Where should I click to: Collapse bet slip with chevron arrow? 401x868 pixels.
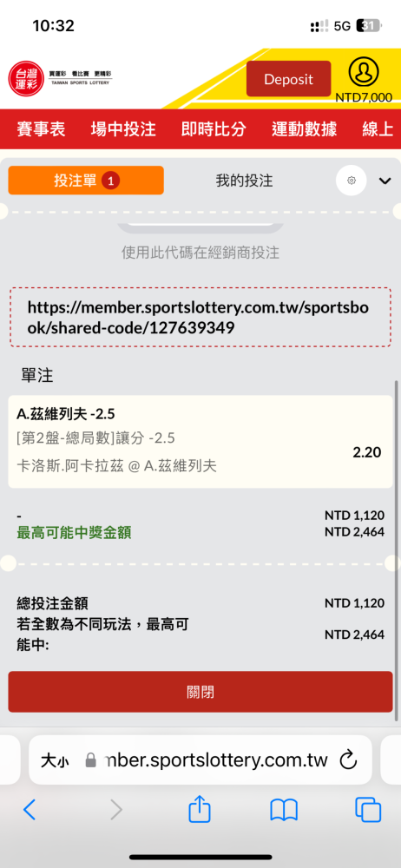point(385,181)
